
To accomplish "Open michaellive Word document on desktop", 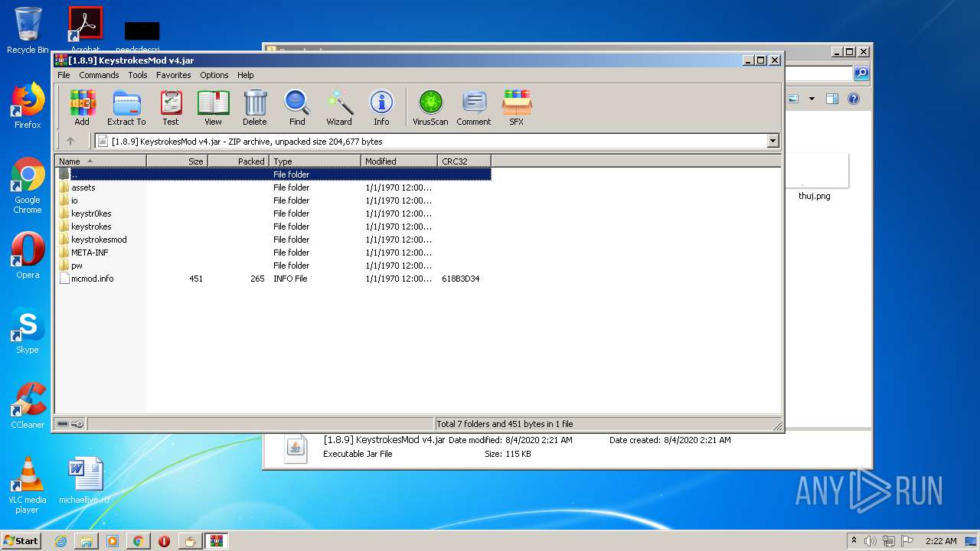I will point(84,481).
